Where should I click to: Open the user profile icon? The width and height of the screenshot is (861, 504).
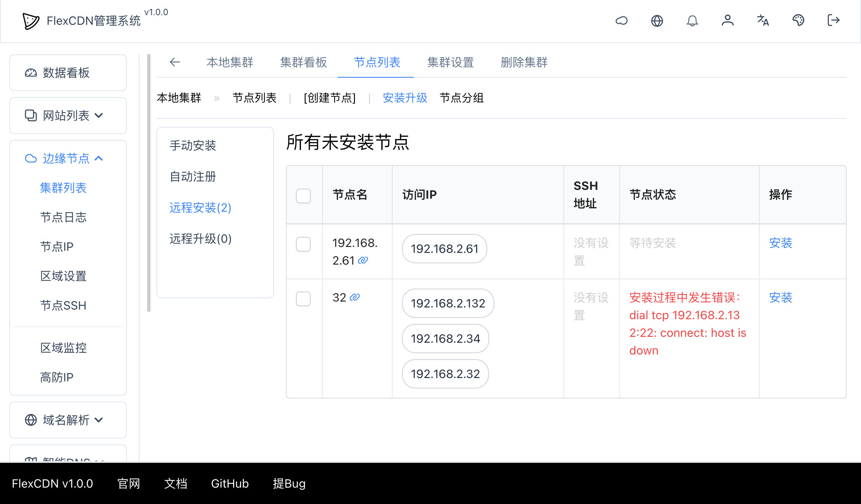pyautogui.click(x=728, y=21)
